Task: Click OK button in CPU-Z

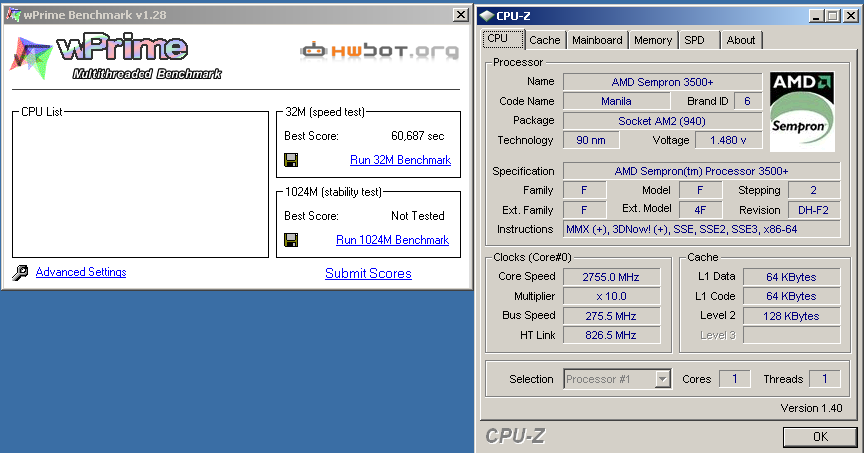Action: pos(820,436)
